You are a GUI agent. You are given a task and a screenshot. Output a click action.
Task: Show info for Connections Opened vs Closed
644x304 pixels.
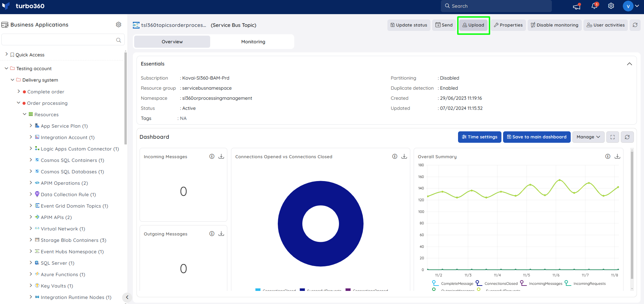pos(395,156)
